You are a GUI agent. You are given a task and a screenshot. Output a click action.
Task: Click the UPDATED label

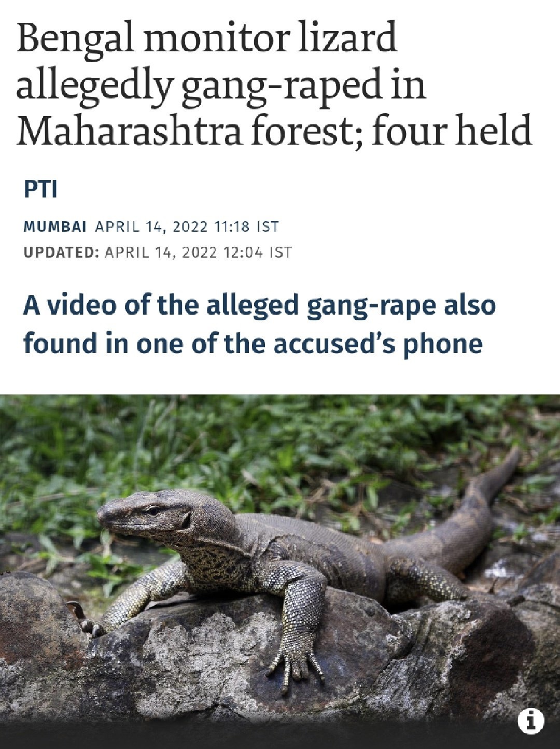pos(62,253)
